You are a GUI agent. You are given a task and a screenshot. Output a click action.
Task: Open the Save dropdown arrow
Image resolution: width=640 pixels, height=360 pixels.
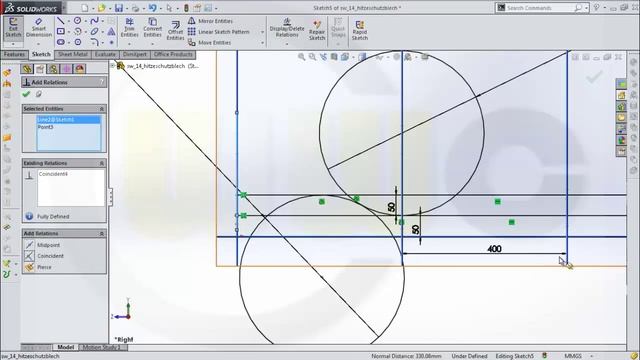127,8
